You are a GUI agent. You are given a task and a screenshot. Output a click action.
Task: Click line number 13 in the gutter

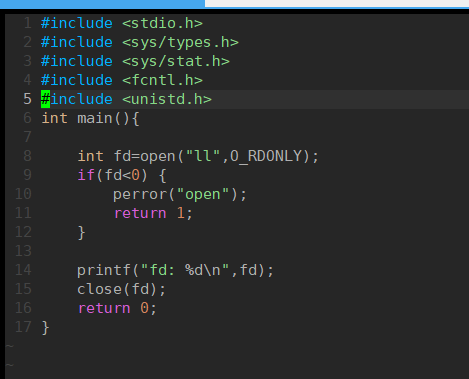[23, 251]
